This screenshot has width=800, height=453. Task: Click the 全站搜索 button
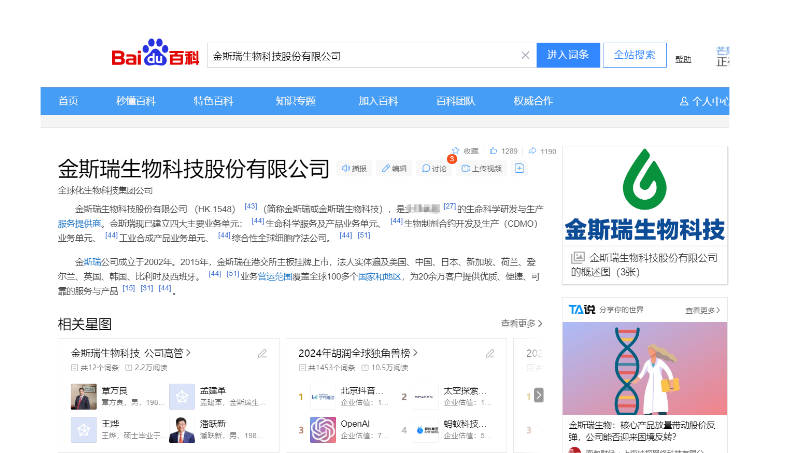[x=635, y=55]
